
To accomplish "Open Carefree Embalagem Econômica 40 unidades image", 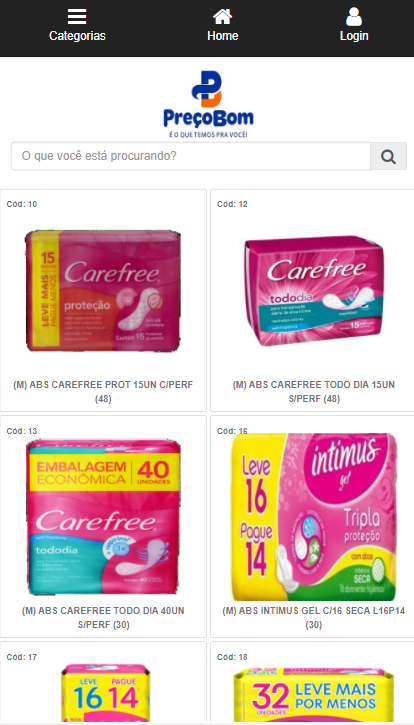I will (103, 517).
